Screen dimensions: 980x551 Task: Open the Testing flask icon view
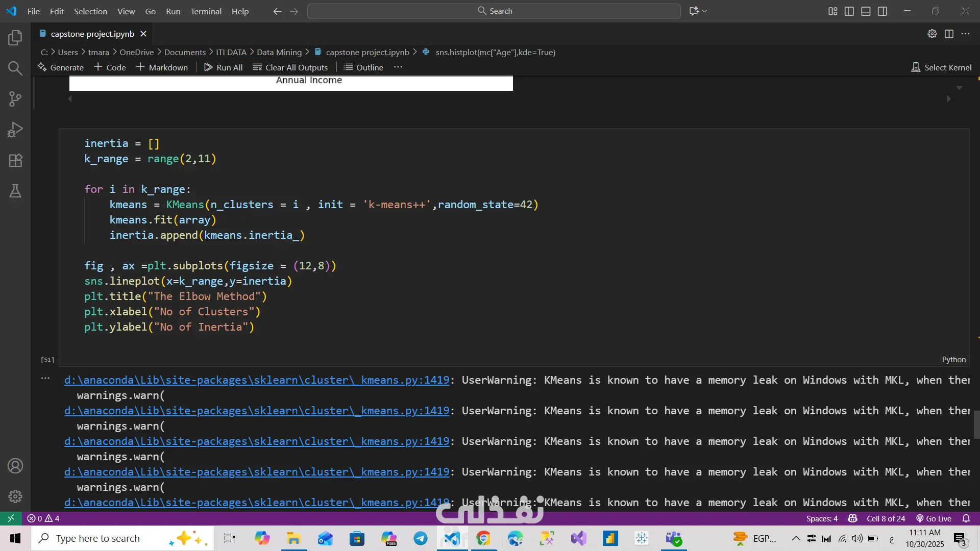pos(15,191)
